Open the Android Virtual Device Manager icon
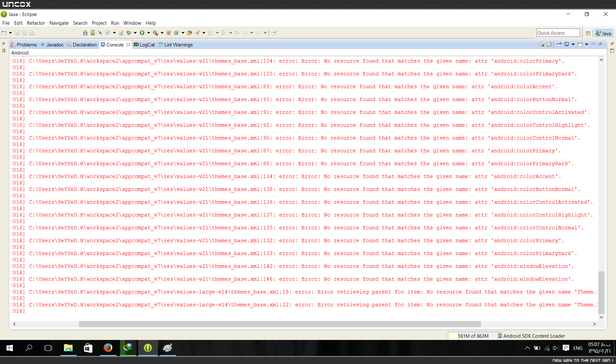 (93, 33)
